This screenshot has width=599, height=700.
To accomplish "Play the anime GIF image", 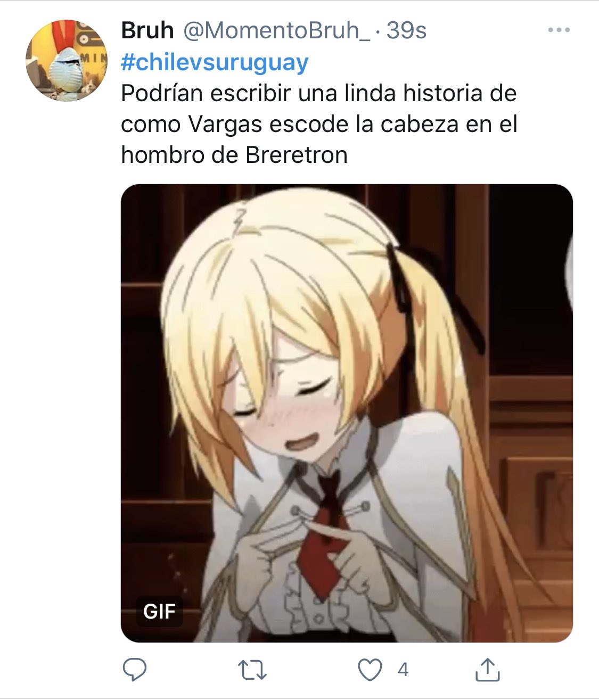I will click(x=347, y=413).
